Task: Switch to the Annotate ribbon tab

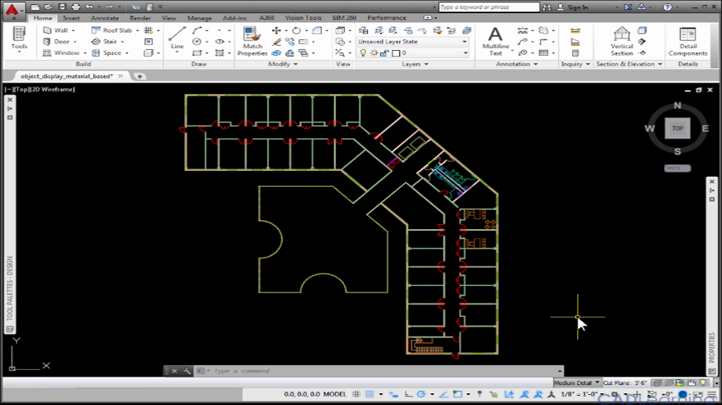Action: (104, 18)
